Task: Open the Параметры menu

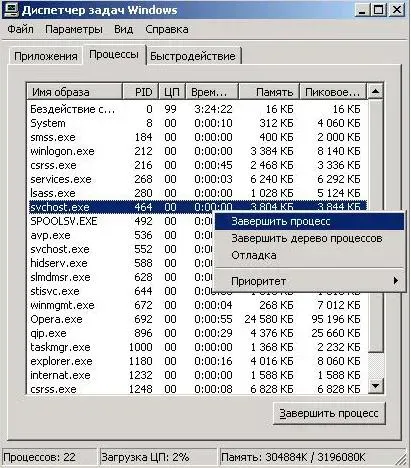Action: 74,29
